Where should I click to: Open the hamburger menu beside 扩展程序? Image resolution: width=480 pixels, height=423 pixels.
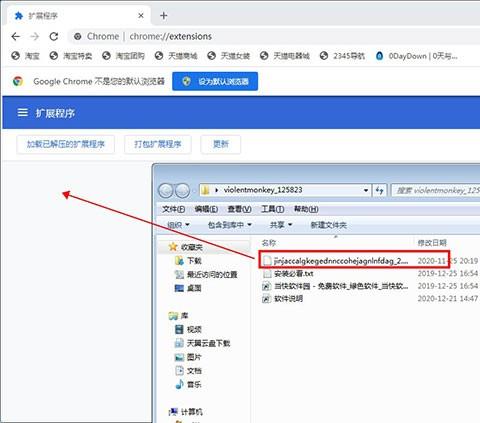(23, 113)
